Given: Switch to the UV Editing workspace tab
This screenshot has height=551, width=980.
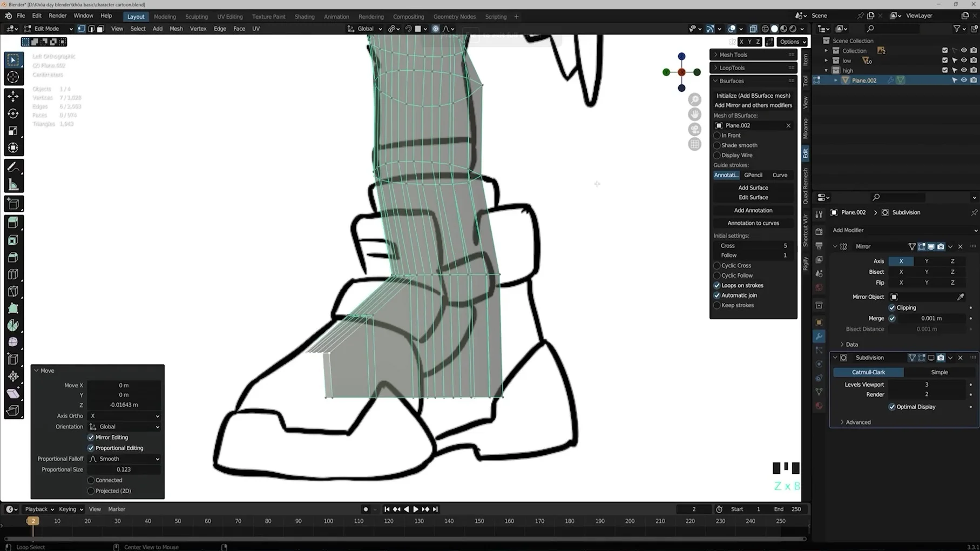Looking at the screenshot, I should (230, 17).
